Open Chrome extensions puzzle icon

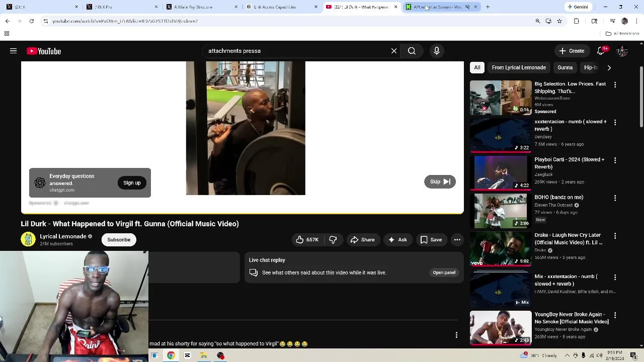pyautogui.click(x=576, y=21)
